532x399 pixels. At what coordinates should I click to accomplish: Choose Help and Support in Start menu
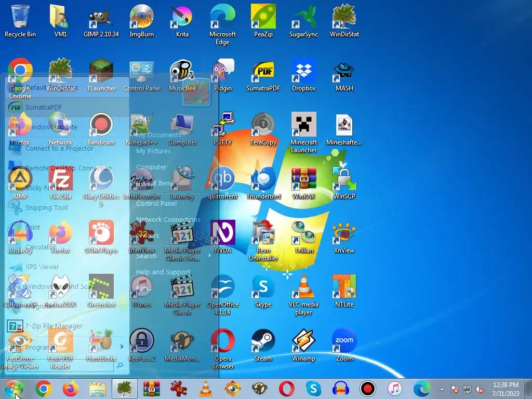tap(163, 272)
